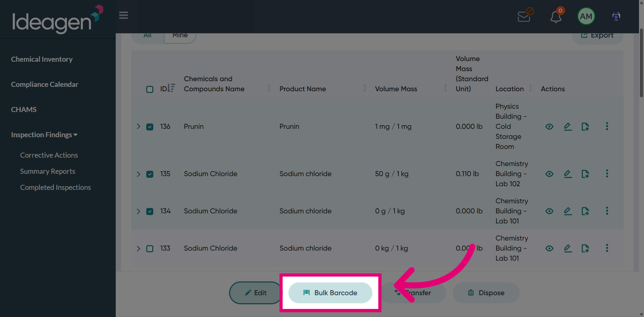
Task: Open more actions for row 133
Action: click(x=607, y=248)
